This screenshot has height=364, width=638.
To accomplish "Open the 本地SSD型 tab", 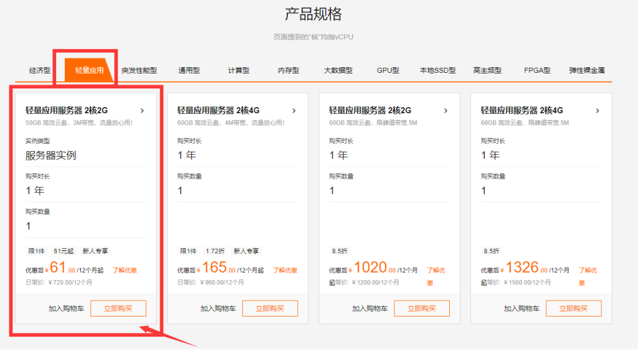I will 438,70.
